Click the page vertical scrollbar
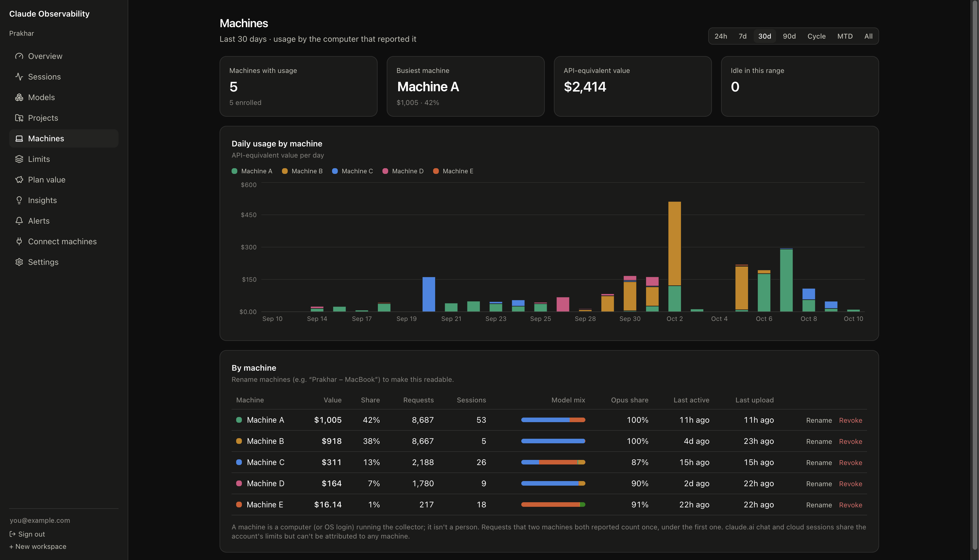Image resolution: width=979 pixels, height=560 pixels. coord(974,275)
